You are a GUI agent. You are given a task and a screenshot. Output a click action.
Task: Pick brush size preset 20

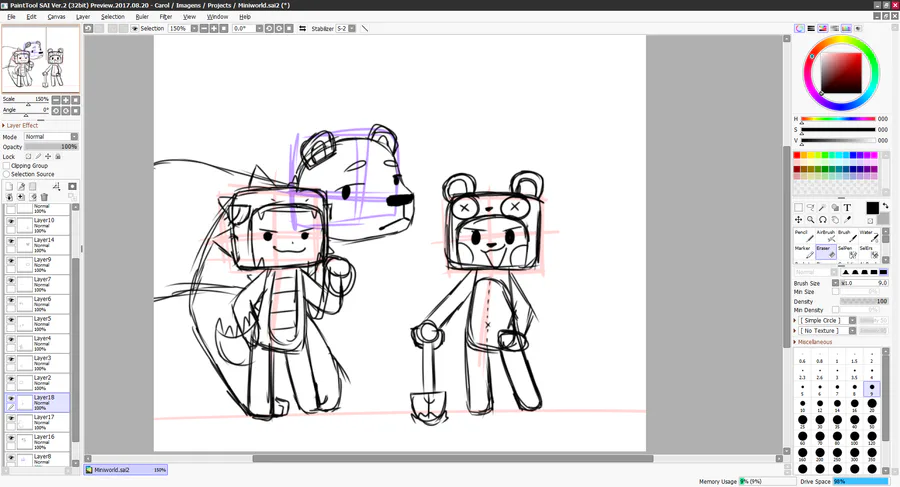871,406
